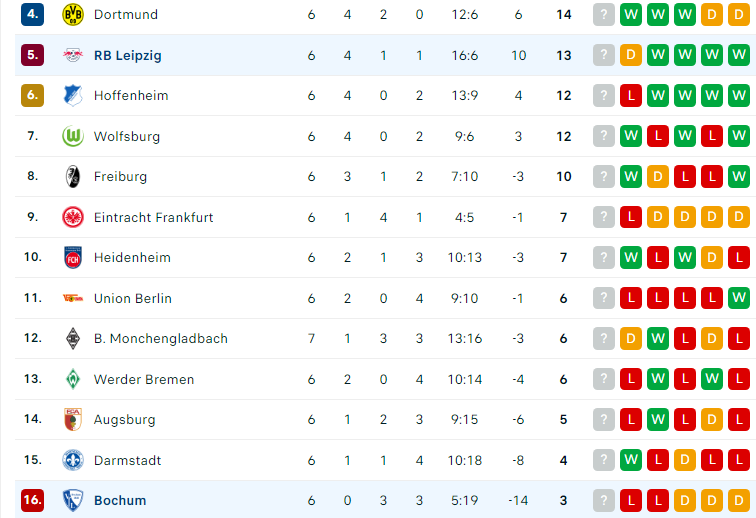This screenshot has width=756, height=518.
Task: Click Union Berlin's green W form badge
Action: [739, 298]
